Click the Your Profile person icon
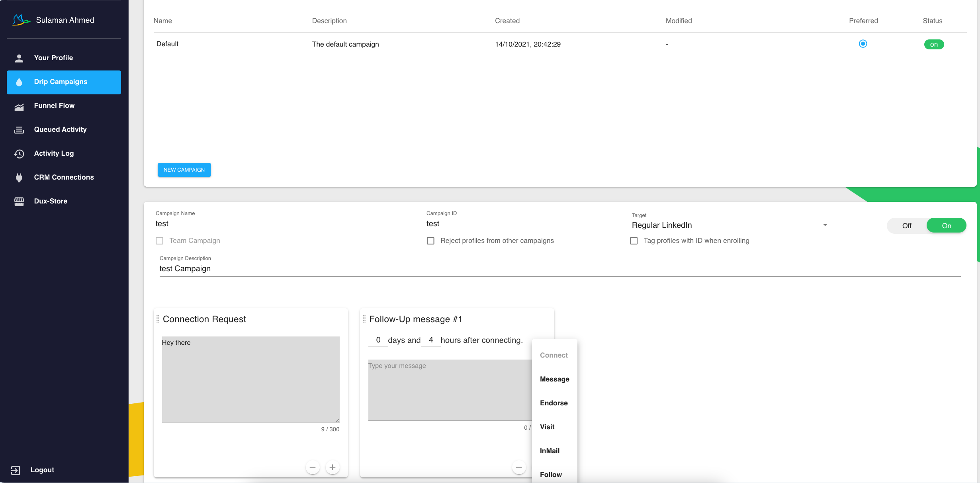The width and height of the screenshot is (980, 483). pos(19,58)
